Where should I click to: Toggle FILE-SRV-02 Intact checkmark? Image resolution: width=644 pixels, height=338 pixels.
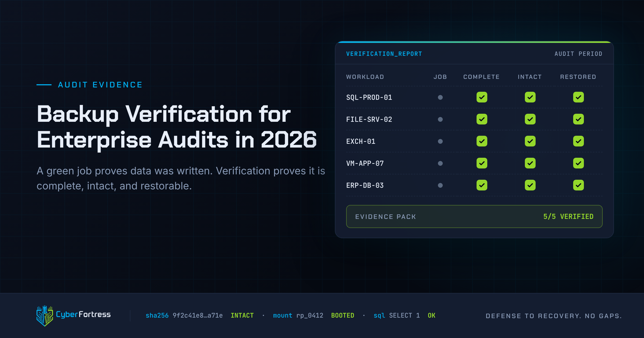pos(530,119)
